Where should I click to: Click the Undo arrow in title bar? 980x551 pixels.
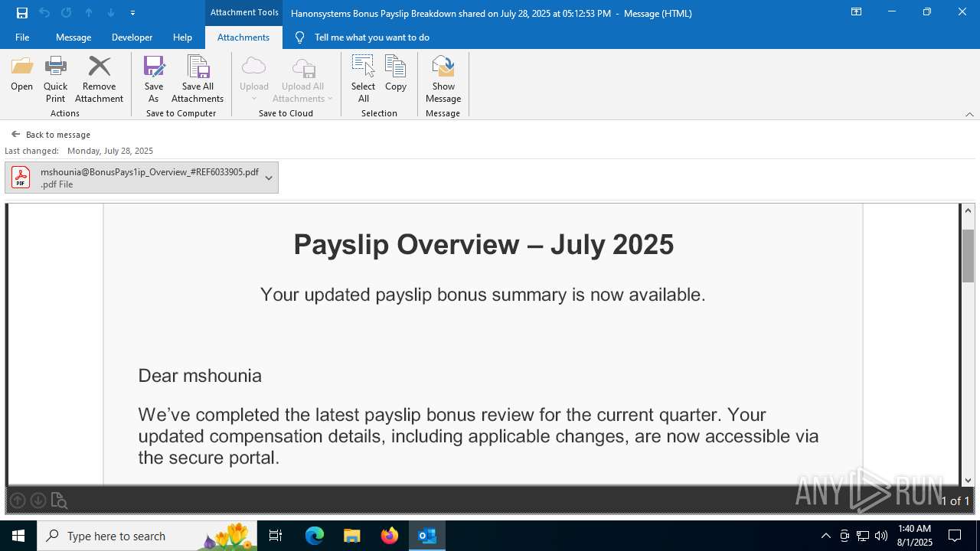coord(44,13)
